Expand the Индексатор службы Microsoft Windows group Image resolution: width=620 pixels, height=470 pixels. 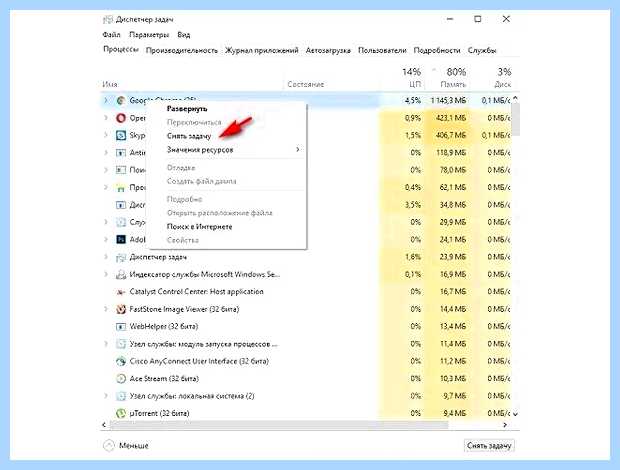click(106, 274)
